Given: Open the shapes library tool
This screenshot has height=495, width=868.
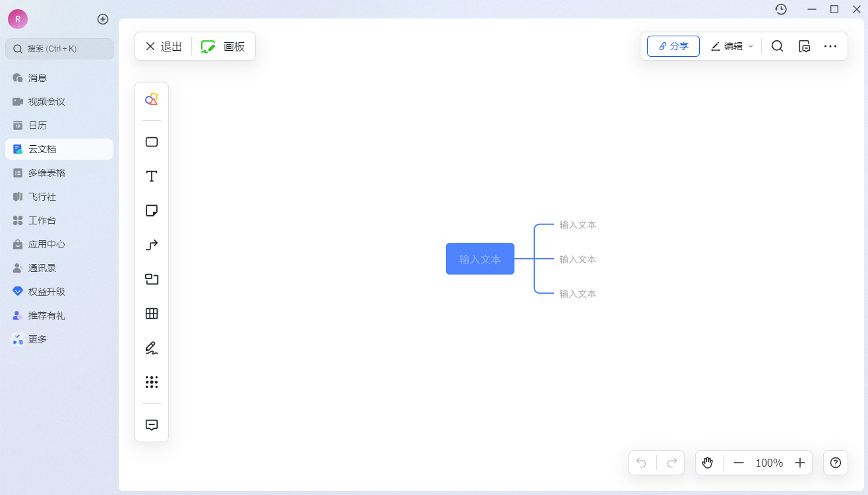Looking at the screenshot, I should click(152, 100).
